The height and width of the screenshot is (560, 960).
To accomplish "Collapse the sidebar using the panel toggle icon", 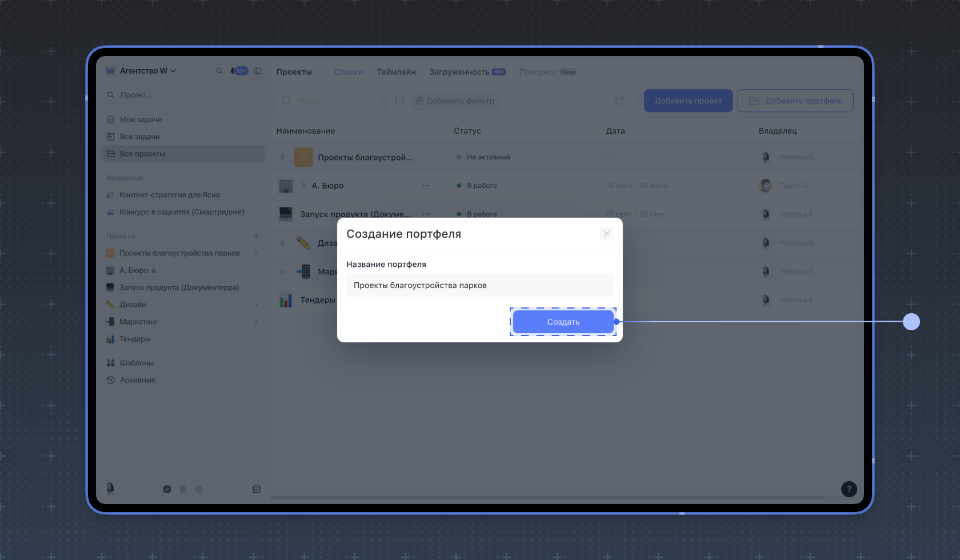I will click(x=258, y=71).
